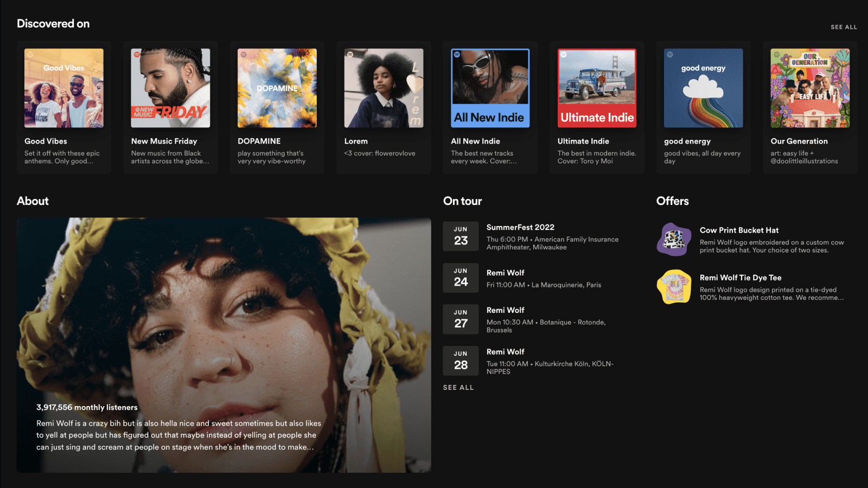The height and width of the screenshot is (488, 868).
Task: Open the Cow Print Bucket Hat offer title
Action: coord(739,230)
